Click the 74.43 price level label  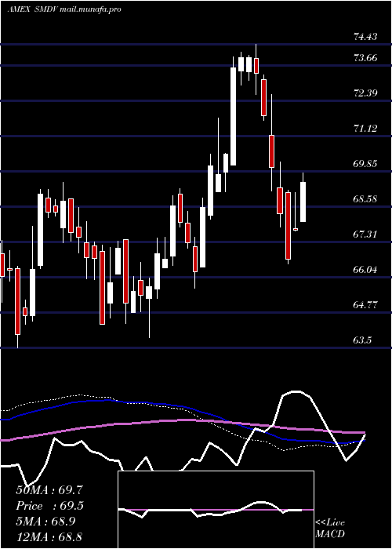point(365,36)
